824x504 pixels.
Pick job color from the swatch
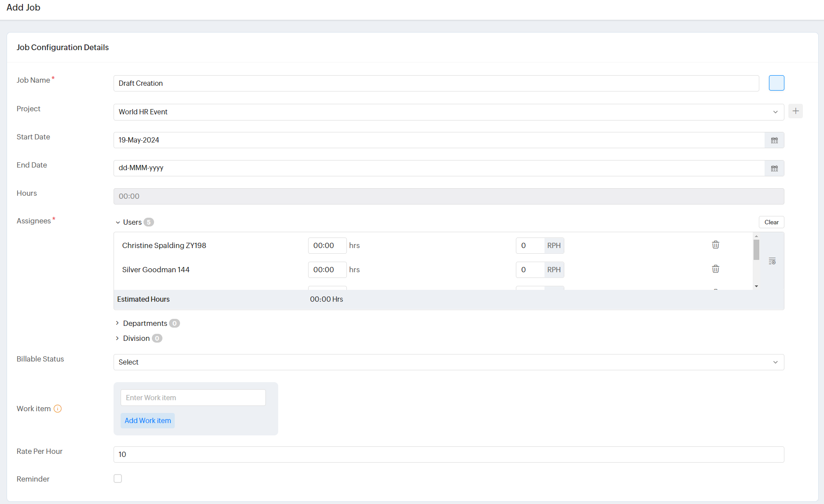(776, 83)
